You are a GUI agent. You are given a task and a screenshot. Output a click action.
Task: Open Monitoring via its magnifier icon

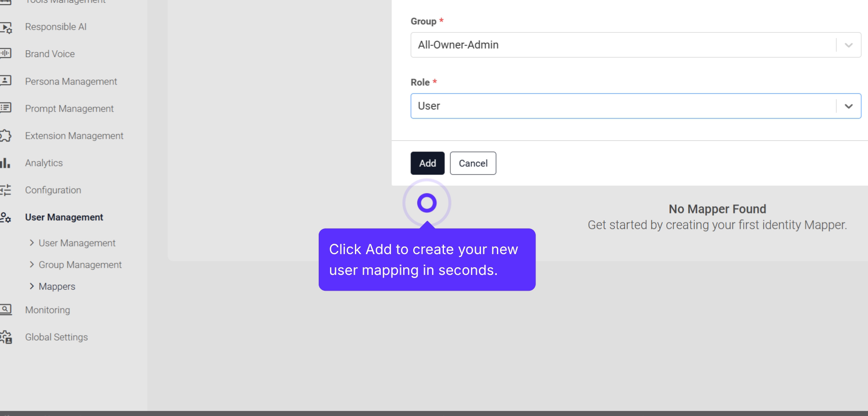(x=6, y=310)
